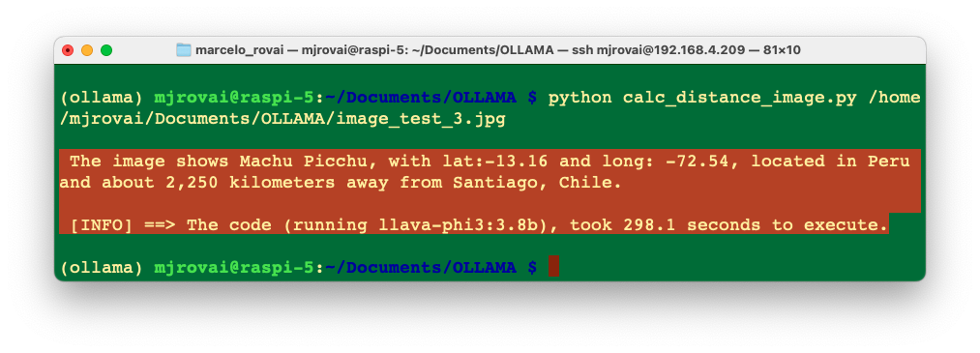Minimize the terminal using yellow button
The width and height of the screenshot is (980, 353).
click(87, 50)
